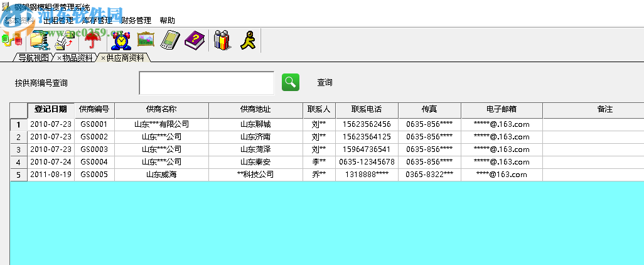Click the red umbrella toolbar icon
Screen dimensions: 644x265
point(92,41)
